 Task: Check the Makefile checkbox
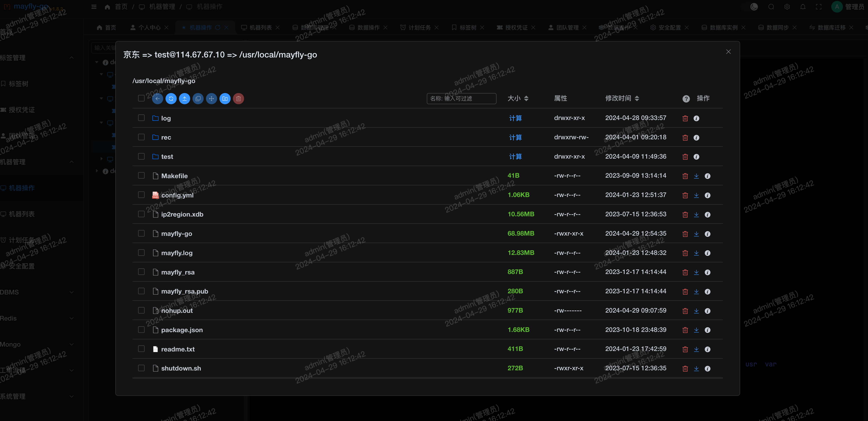point(141,175)
